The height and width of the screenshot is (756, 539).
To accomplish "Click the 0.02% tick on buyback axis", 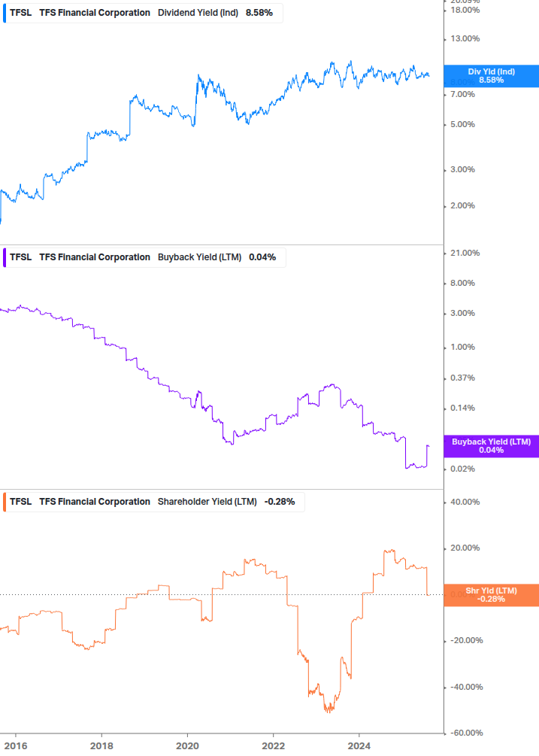I will click(462, 469).
